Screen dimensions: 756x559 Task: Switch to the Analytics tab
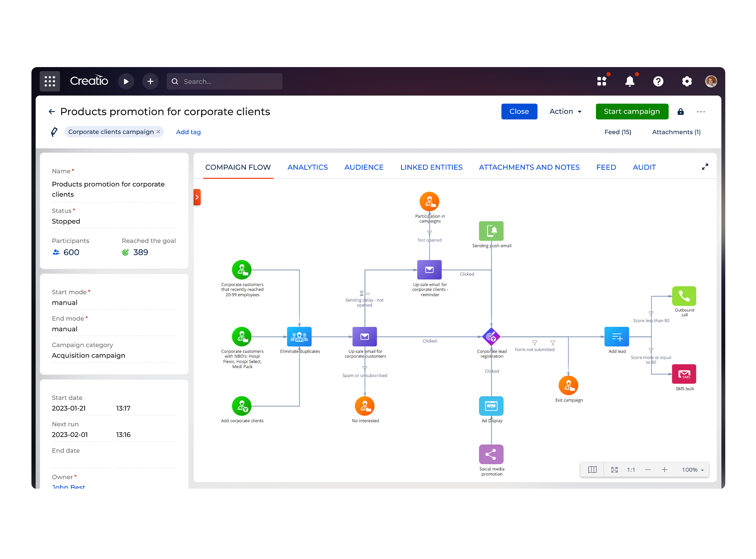pos(307,167)
